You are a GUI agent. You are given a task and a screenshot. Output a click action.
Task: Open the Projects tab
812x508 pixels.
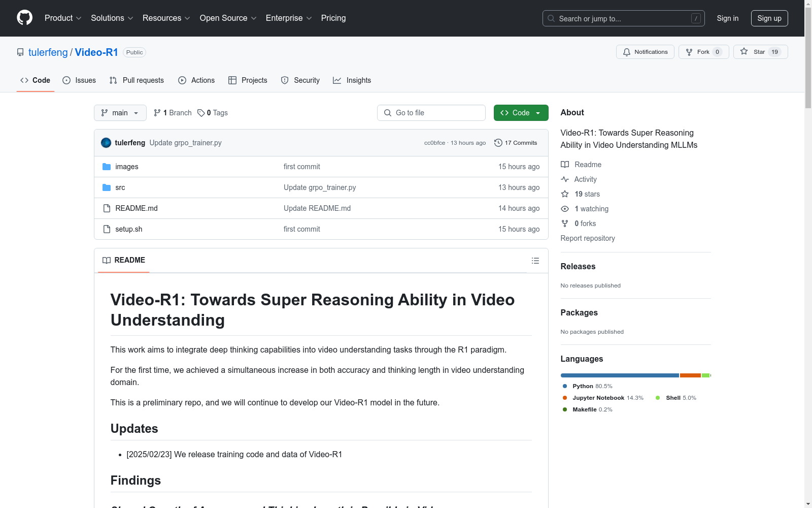pos(248,80)
